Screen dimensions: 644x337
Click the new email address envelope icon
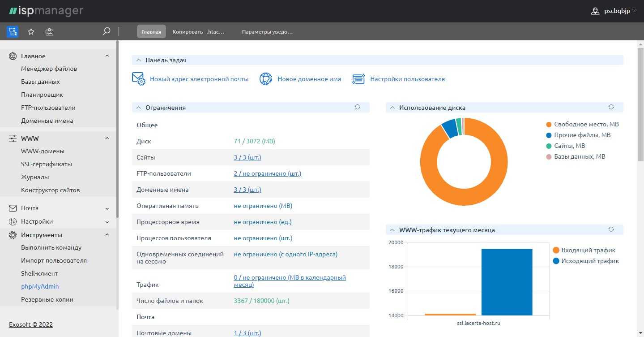[139, 79]
